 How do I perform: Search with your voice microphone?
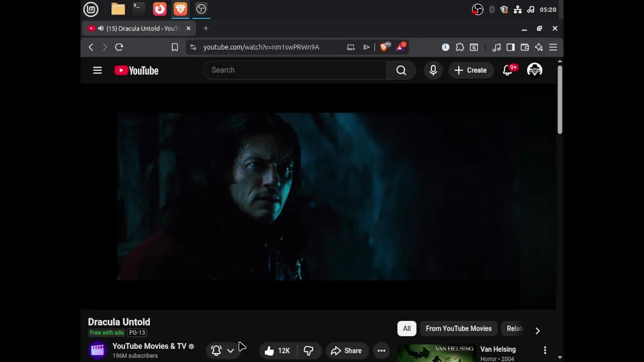[433, 70]
